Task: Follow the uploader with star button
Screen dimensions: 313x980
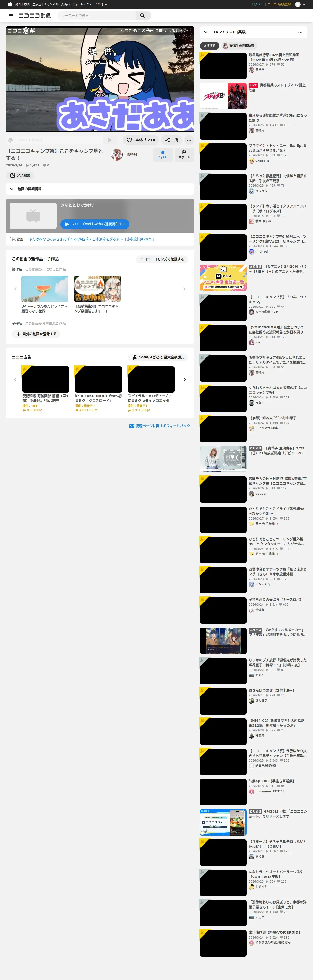Action: pyautogui.click(x=163, y=154)
